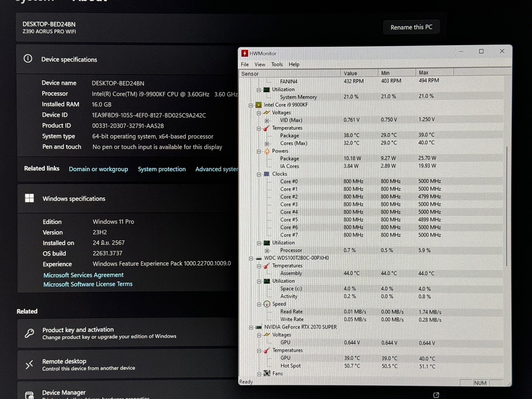
Task: Collapse the Intel Core i9 9900KF node
Action: tap(251, 105)
